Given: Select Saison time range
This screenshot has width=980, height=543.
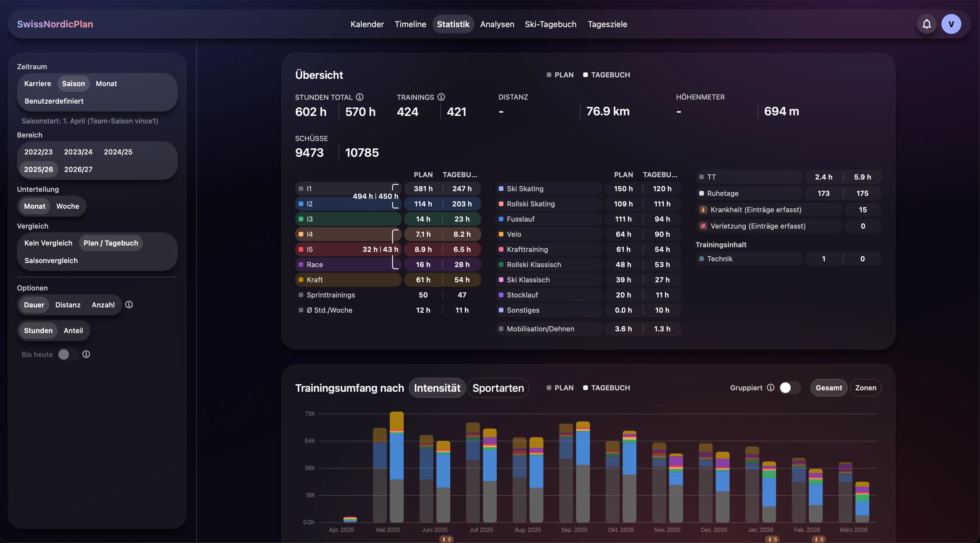Looking at the screenshot, I should [73, 83].
